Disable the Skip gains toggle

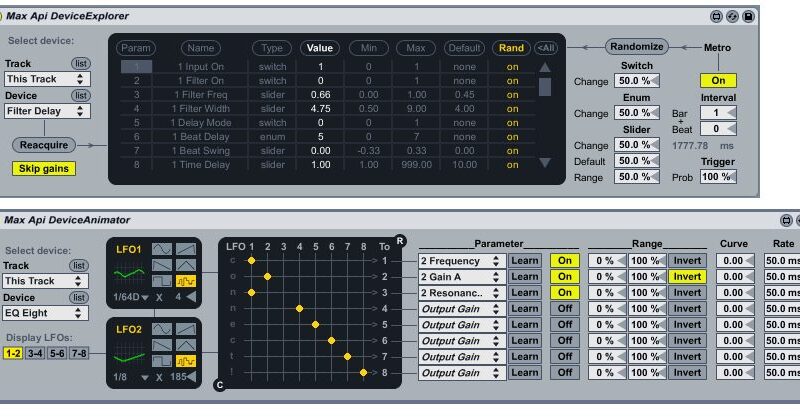(44, 168)
